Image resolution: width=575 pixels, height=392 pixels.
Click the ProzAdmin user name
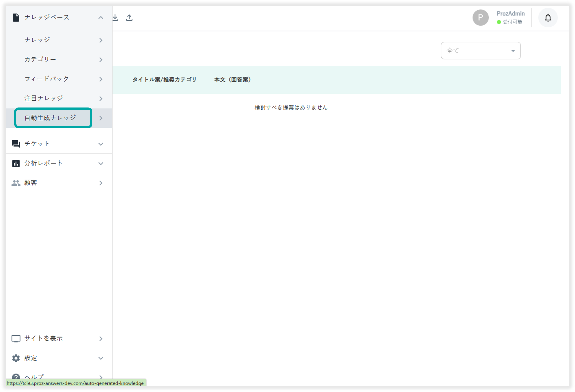pos(510,14)
